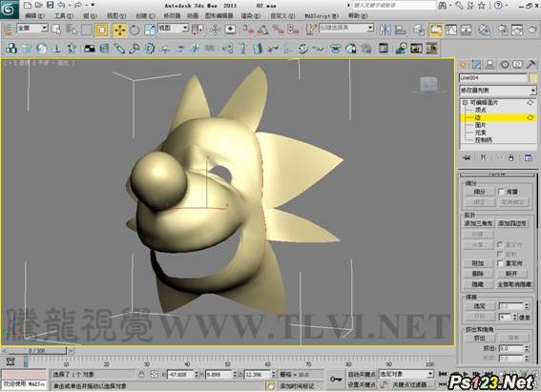
Task: Click the Line004 object name field
Action: click(x=493, y=78)
